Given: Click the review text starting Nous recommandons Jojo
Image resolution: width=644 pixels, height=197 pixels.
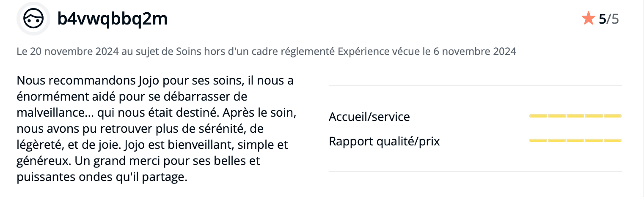Looking at the screenshot, I should (x=155, y=129).
